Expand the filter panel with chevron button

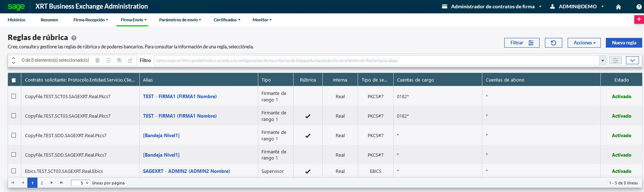click(x=632, y=61)
